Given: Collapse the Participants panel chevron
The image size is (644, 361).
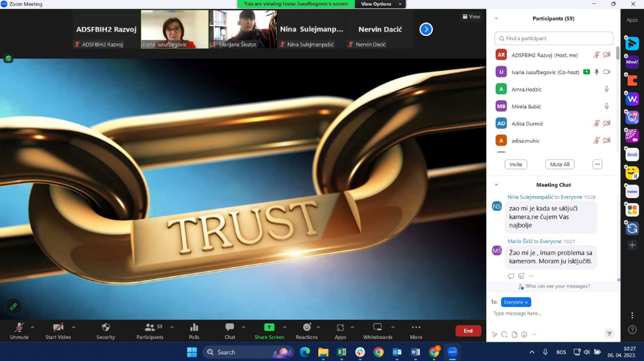Looking at the screenshot, I should tap(496, 19).
